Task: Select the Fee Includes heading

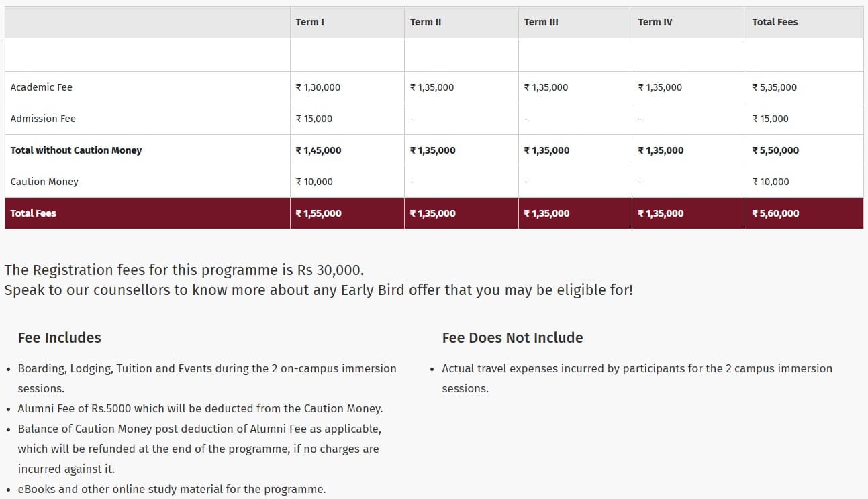Action: pyautogui.click(x=59, y=338)
